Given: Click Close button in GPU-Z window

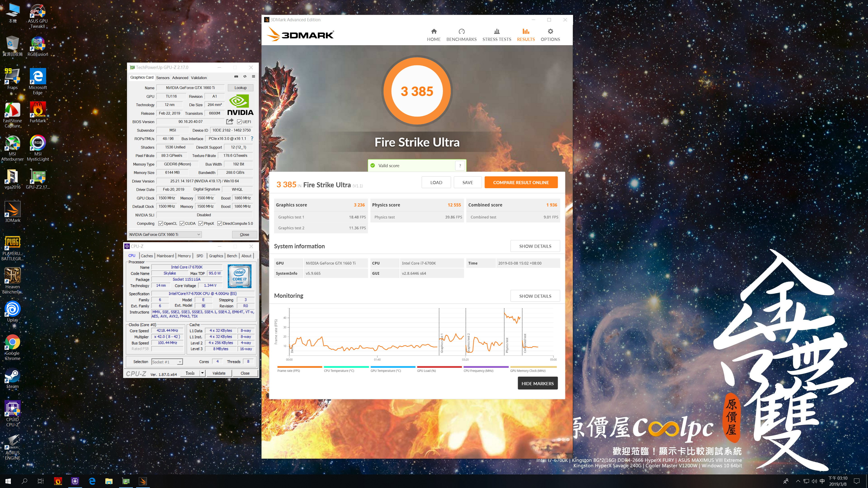Looking at the screenshot, I should (x=245, y=235).
